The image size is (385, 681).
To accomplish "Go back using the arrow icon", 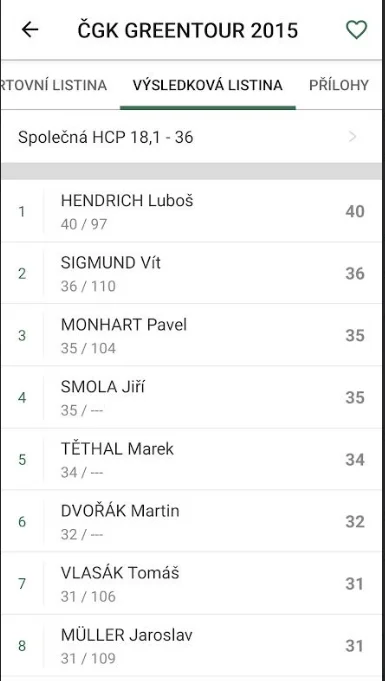I will point(30,30).
